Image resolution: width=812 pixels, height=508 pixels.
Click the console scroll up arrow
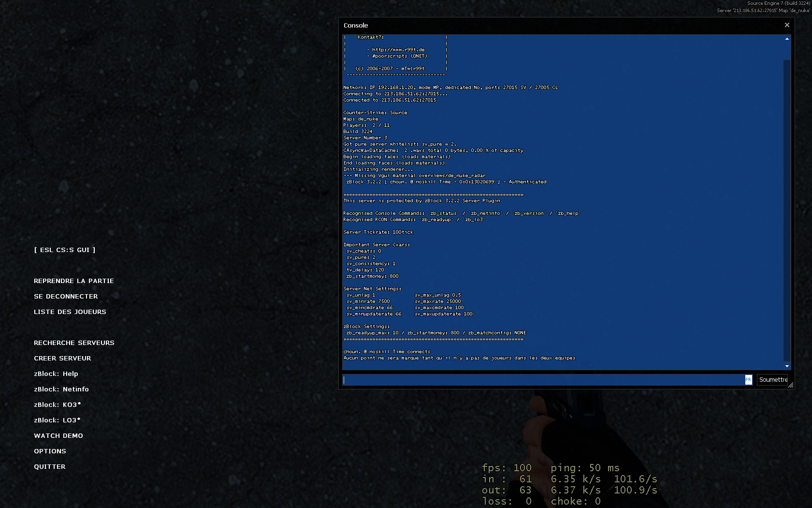[787, 39]
